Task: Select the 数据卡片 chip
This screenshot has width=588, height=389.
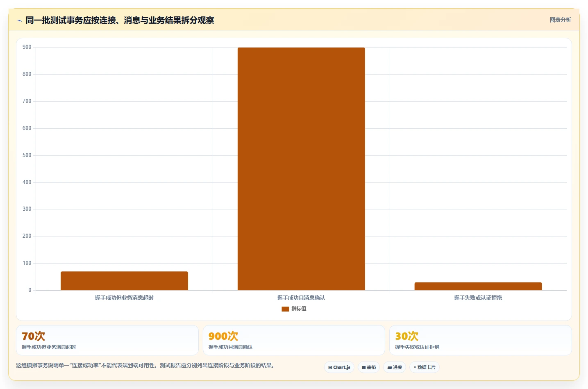Action: point(425,367)
